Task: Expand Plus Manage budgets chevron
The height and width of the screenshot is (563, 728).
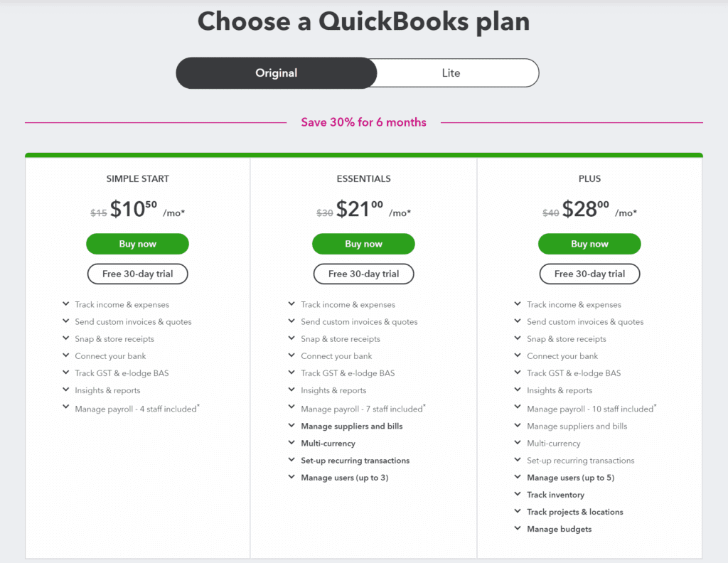Action: coord(518,529)
